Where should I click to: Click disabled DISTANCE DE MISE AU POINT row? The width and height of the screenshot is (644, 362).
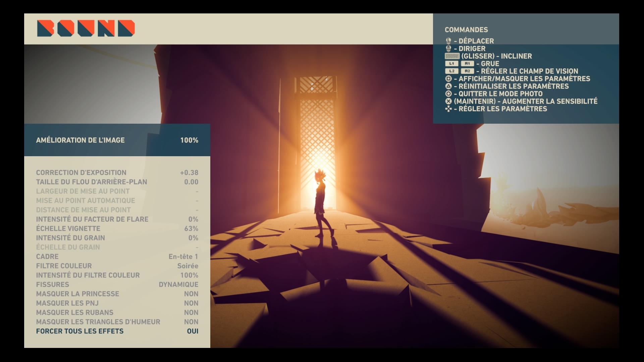(x=117, y=210)
